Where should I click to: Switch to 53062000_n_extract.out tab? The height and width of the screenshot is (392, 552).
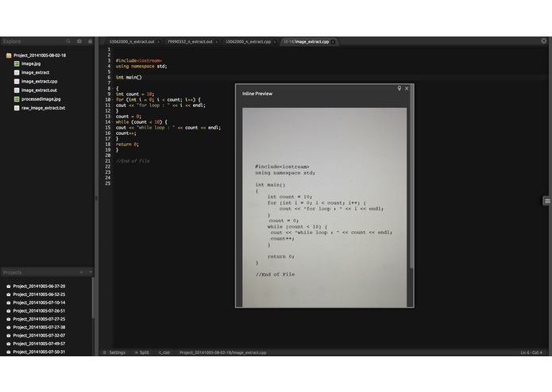pyautogui.click(x=132, y=42)
